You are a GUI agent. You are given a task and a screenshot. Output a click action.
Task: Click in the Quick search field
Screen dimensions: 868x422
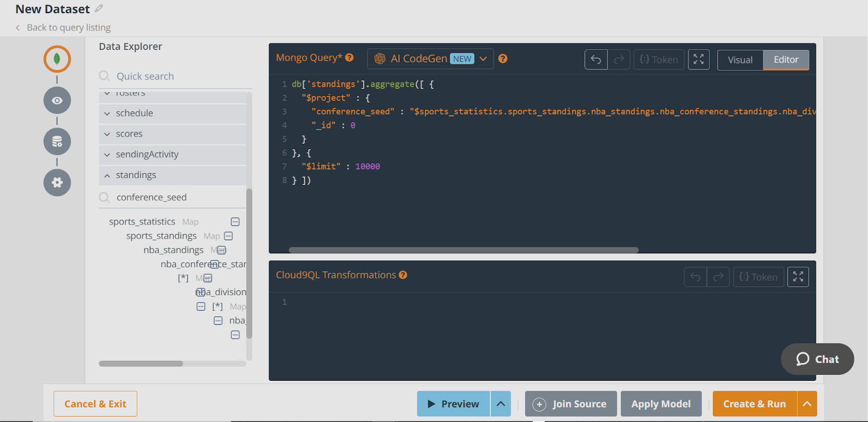[x=175, y=76]
